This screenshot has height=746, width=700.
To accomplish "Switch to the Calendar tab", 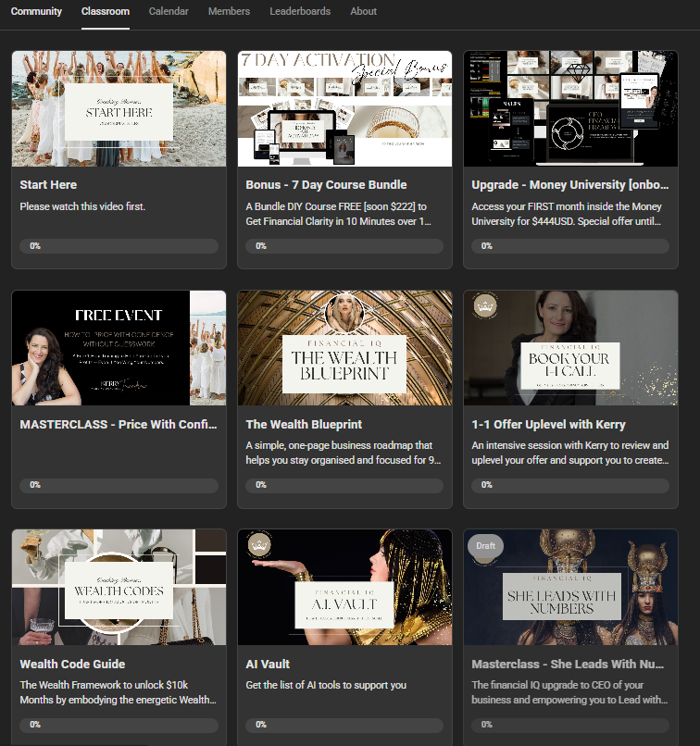I will click(x=169, y=11).
